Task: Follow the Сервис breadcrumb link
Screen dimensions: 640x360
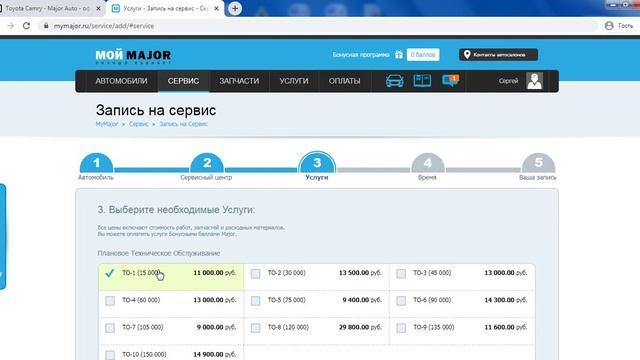Action: (x=139, y=124)
